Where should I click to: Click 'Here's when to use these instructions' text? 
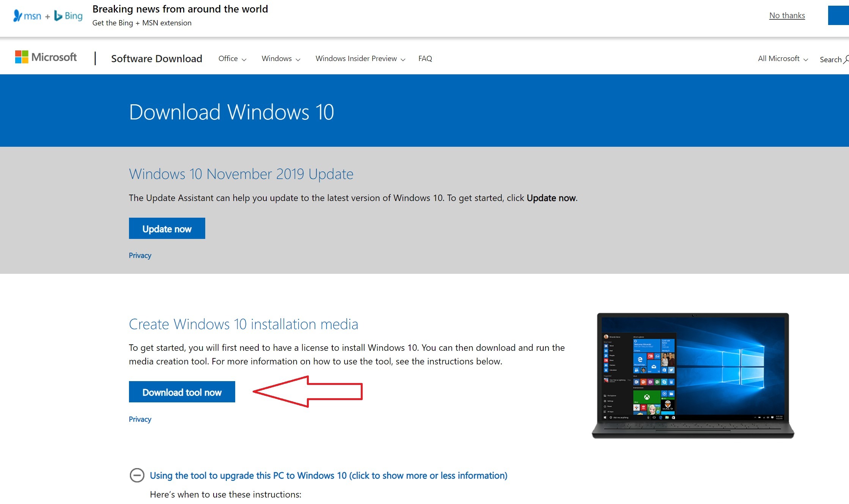coord(225,495)
